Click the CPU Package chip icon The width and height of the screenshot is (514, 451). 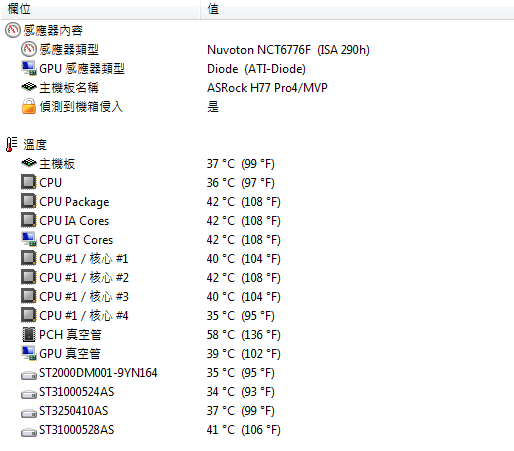point(29,201)
